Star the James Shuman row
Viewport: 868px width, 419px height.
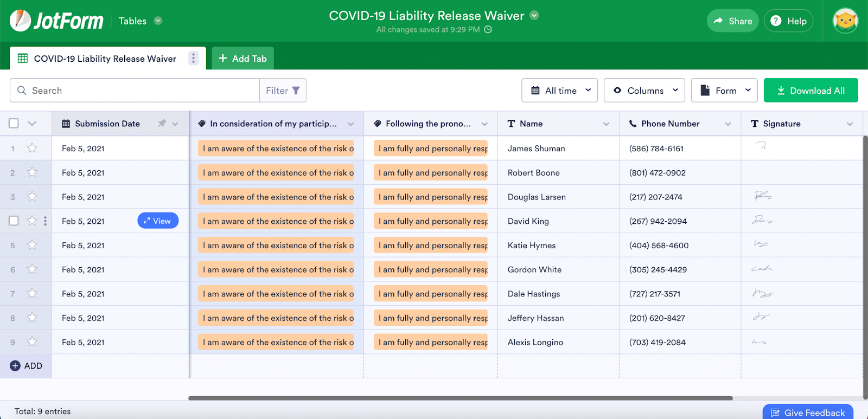[33, 148]
